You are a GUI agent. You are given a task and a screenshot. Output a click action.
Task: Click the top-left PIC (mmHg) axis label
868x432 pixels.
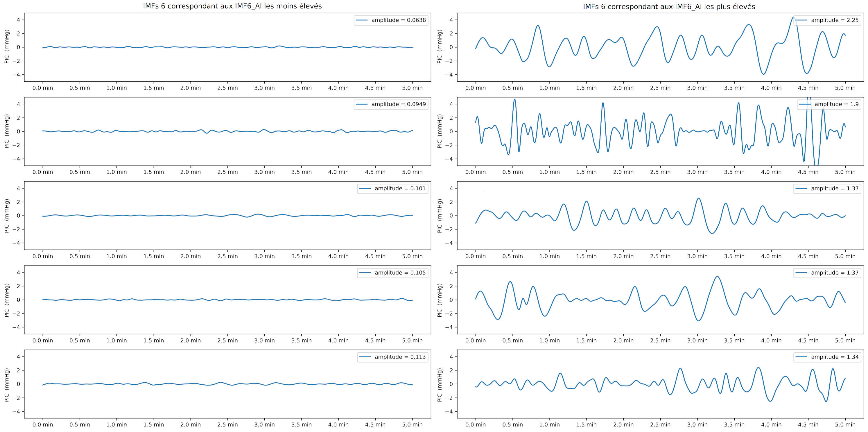tap(7, 47)
